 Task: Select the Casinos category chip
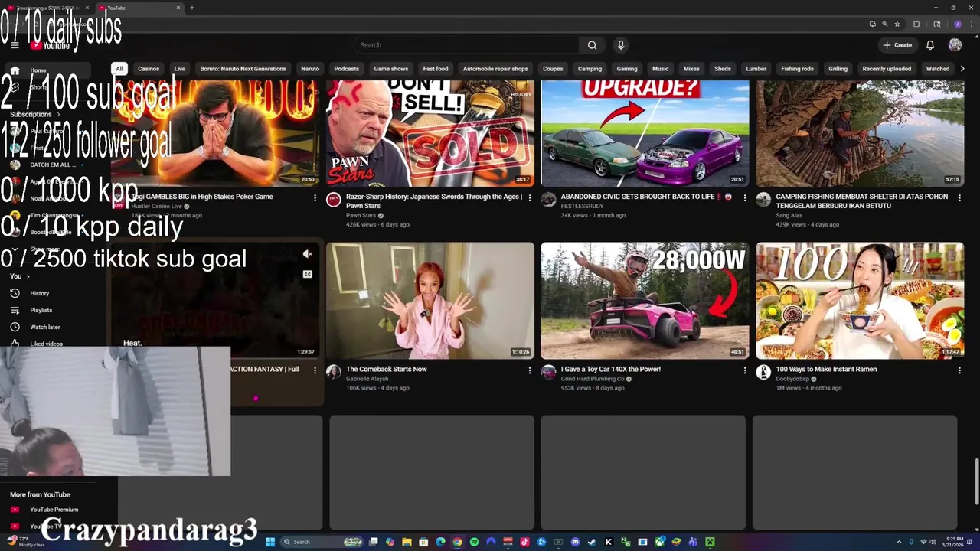pyautogui.click(x=149, y=68)
